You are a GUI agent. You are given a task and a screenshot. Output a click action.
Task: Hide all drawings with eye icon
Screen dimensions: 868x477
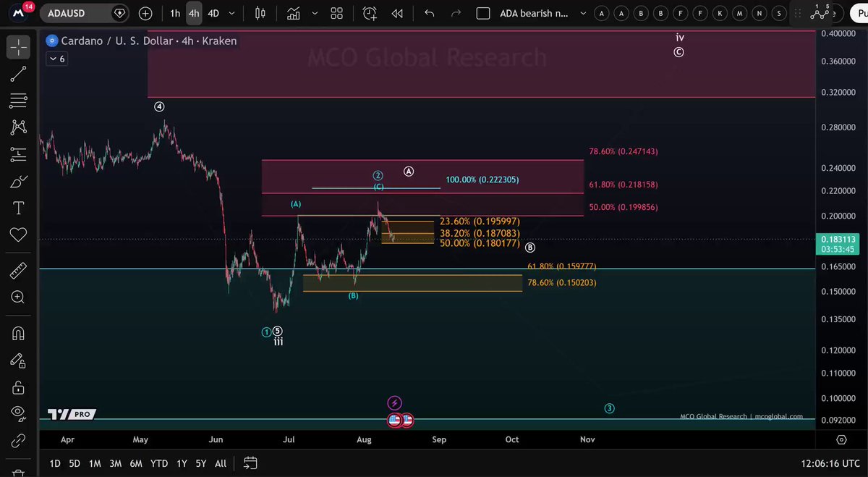18,413
